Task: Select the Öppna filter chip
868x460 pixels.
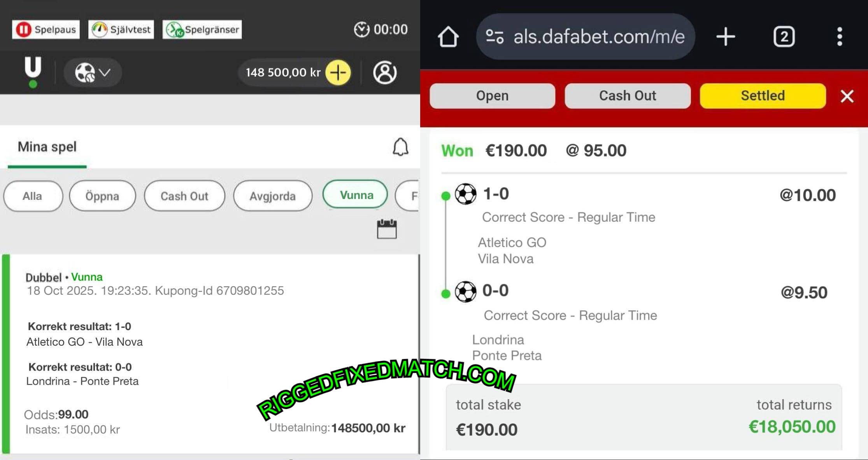Action: point(102,196)
